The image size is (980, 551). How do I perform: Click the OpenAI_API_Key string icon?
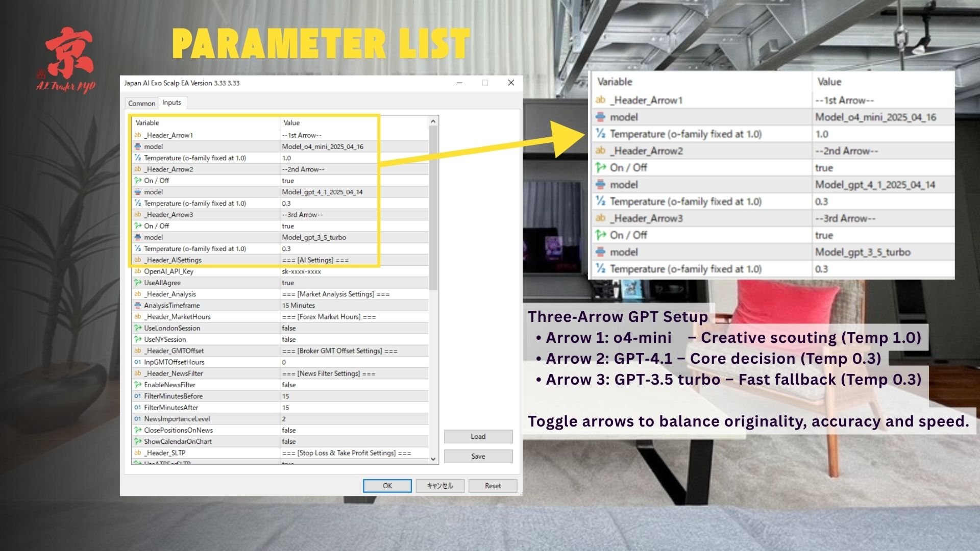click(137, 271)
